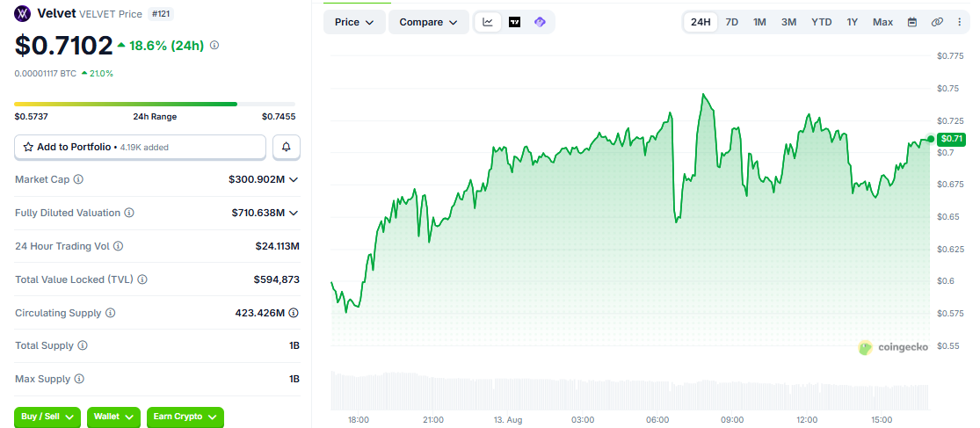Viewport: 980px width, 428px height.
Task: Open the Price dropdown
Action: point(354,22)
